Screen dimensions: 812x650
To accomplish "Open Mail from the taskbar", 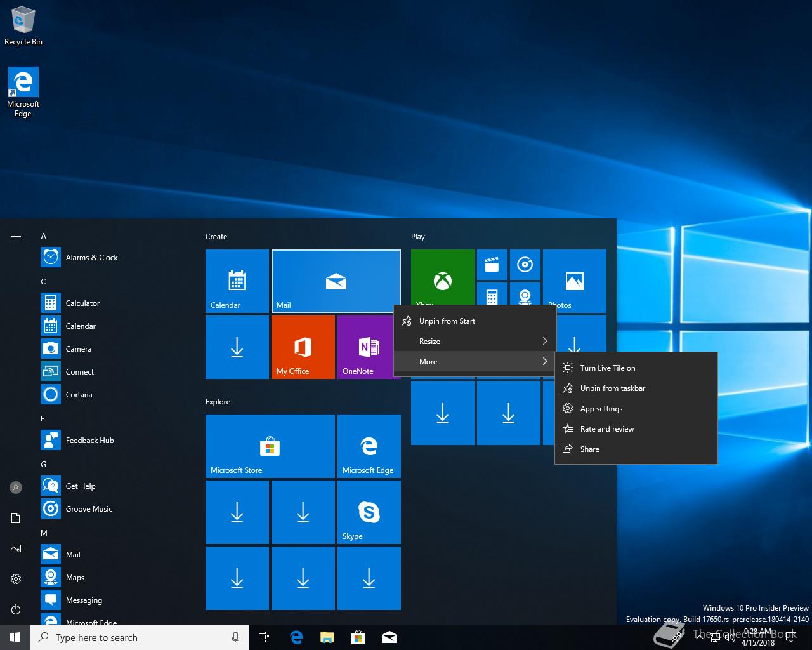I will click(x=390, y=637).
